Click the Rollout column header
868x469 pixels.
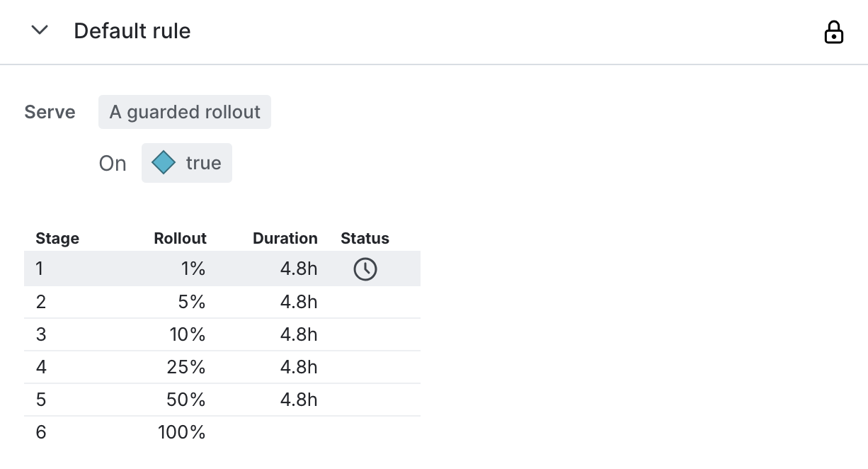tap(180, 239)
